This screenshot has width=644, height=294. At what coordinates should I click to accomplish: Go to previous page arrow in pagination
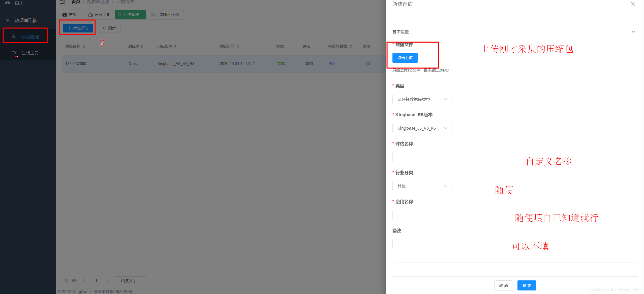coord(84,281)
